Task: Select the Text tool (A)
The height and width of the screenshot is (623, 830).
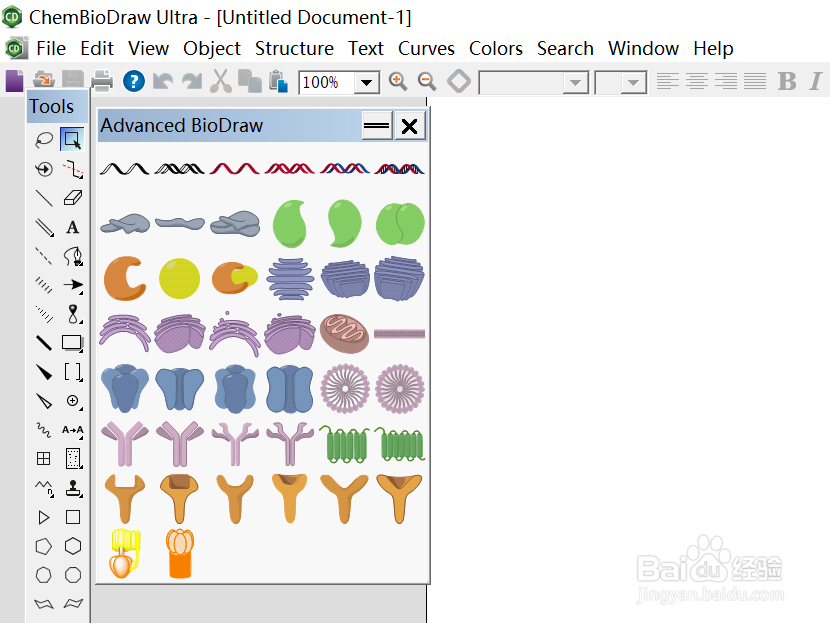Action: (x=73, y=227)
